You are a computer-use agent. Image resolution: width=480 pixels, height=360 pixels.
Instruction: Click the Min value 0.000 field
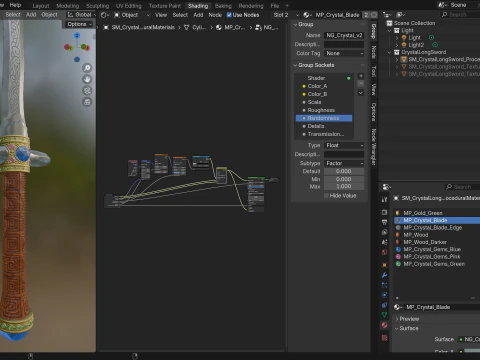coord(344,179)
